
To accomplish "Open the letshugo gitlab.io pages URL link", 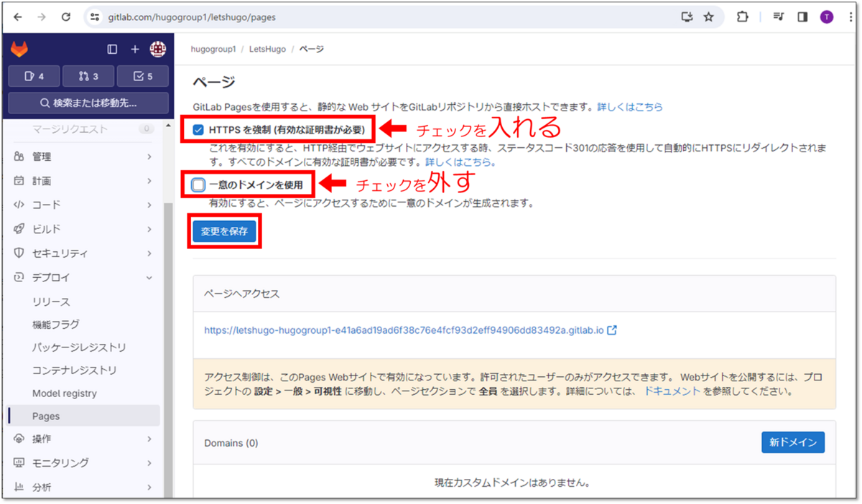I will 404,331.
